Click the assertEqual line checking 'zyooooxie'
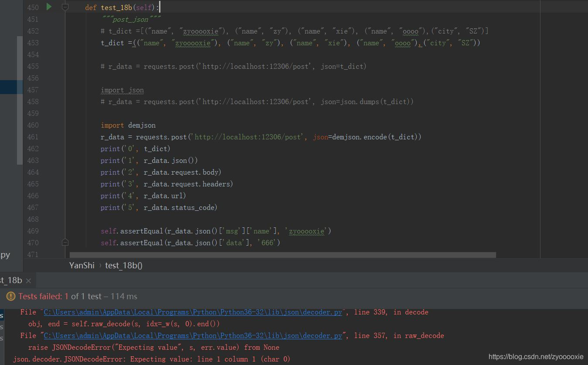This screenshot has width=588, height=365. tap(216, 231)
